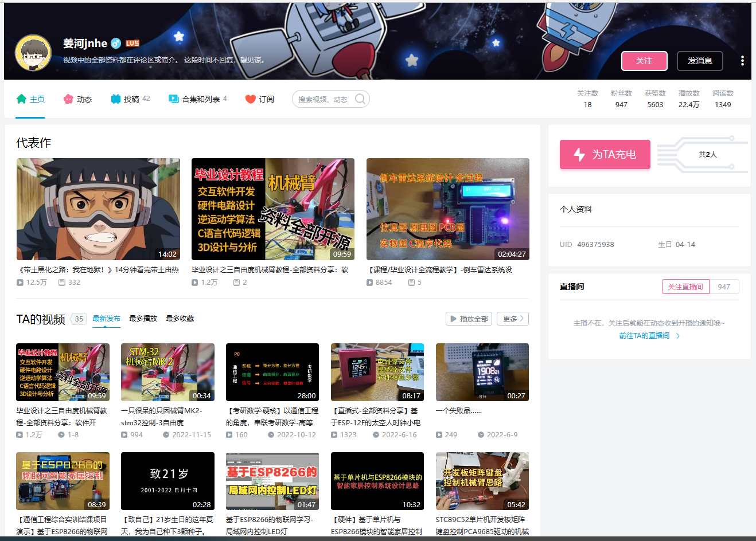Click the magnifier search icon
756x541 pixels.
(x=360, y=99)
